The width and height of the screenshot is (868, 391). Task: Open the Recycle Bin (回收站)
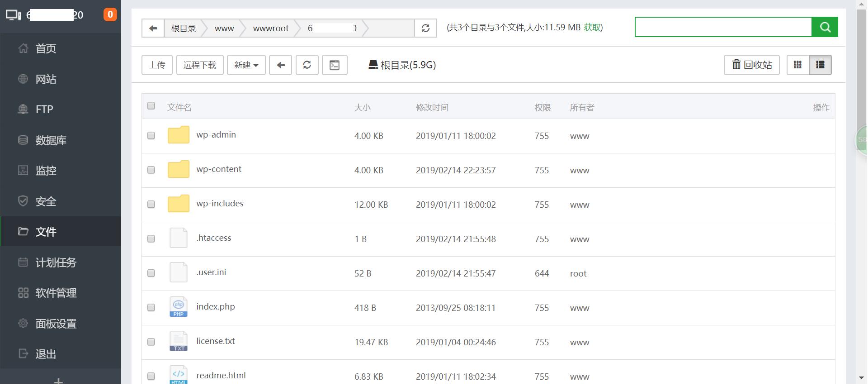point(751,65)
